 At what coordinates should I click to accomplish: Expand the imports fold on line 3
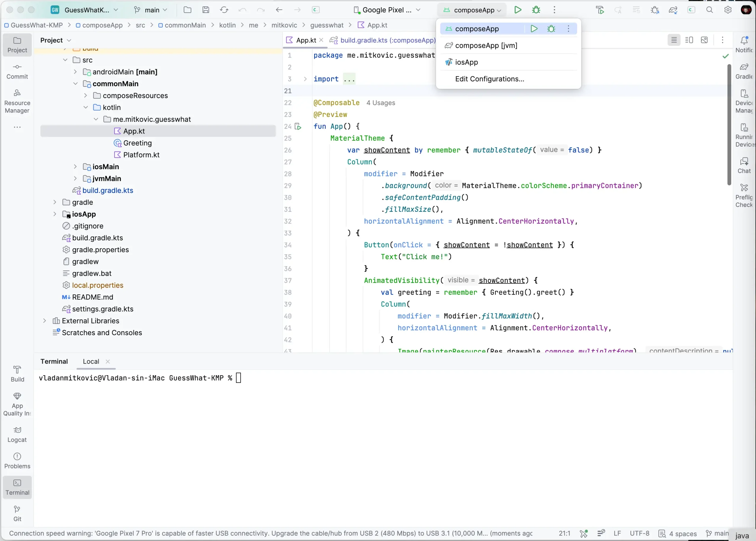coord(305,79)
